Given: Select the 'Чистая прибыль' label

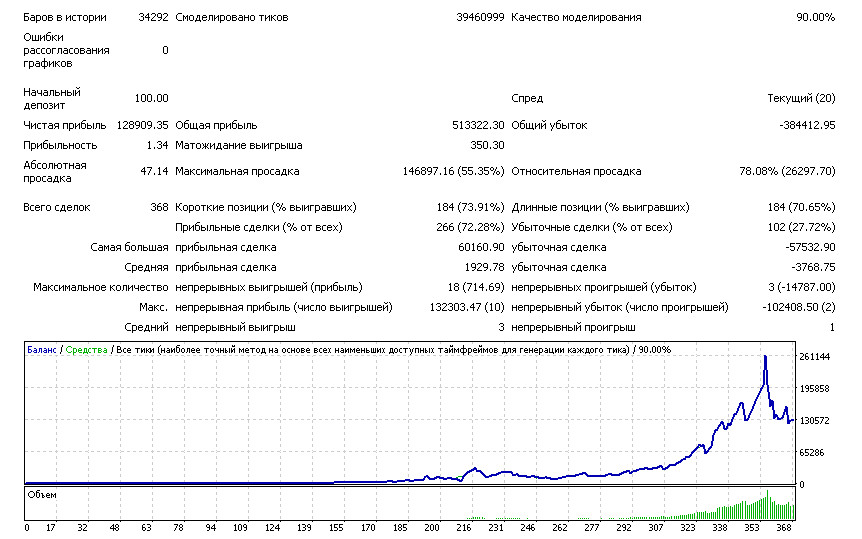Looking at the screenshot, I should click(x=64, y=125).
